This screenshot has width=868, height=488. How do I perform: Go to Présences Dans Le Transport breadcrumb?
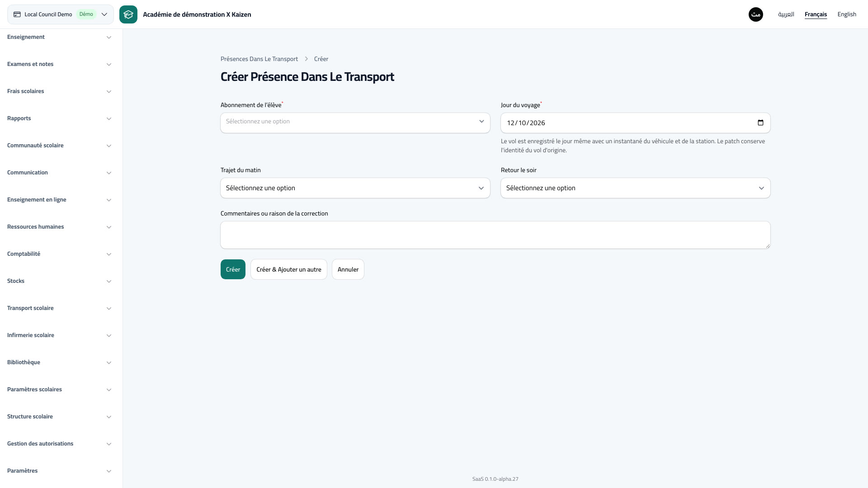(x=259, y=59)
